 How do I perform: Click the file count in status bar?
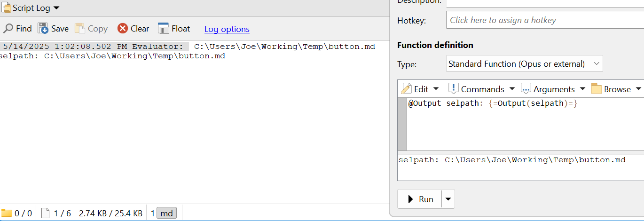56,213
